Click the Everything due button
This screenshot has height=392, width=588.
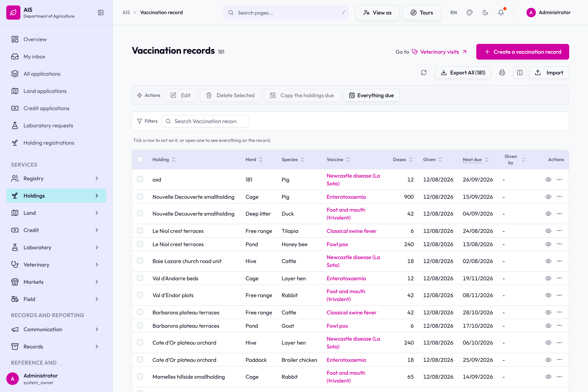[x=371, y=95]
